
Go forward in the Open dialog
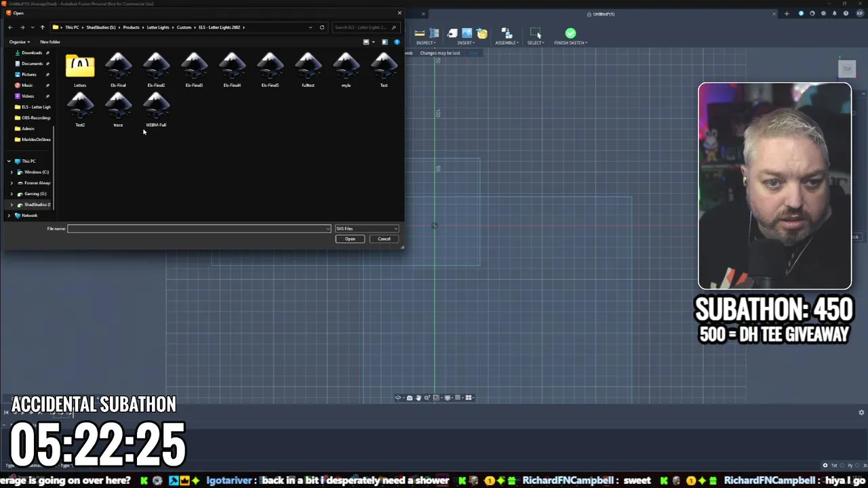click(22, 27)
